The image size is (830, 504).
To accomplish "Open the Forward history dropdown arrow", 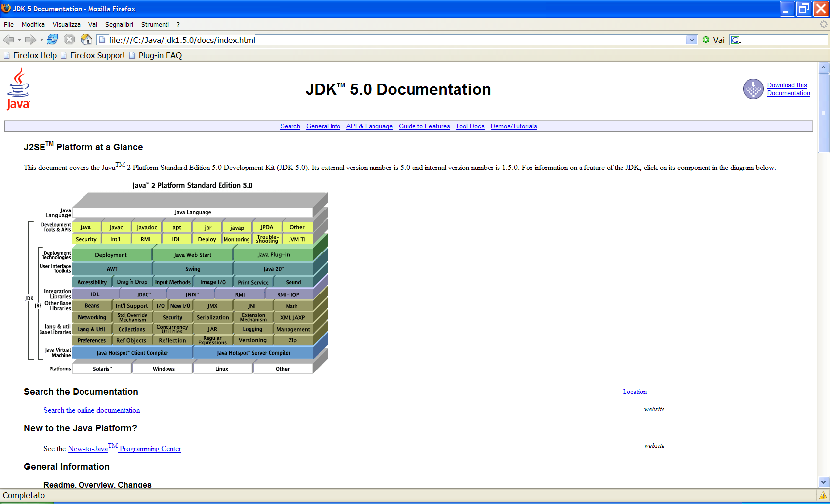I will (x=41, y=40).
